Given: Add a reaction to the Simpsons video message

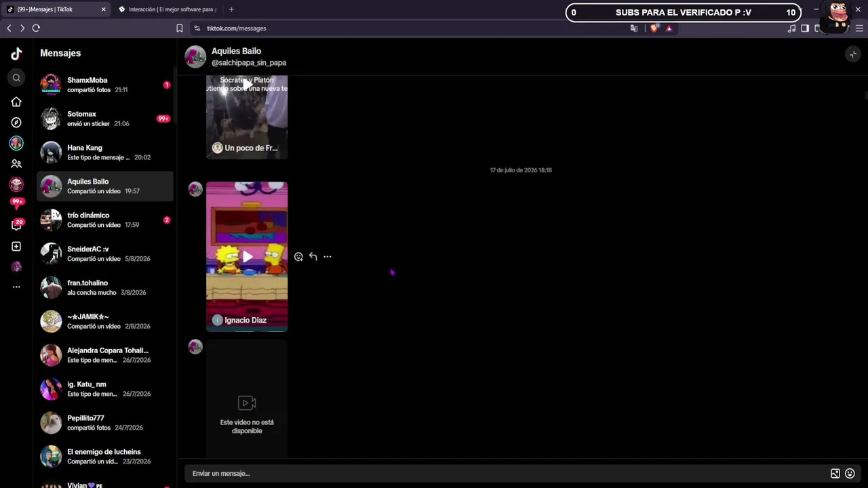Looking at the screenshot, I should pos(298,257).
